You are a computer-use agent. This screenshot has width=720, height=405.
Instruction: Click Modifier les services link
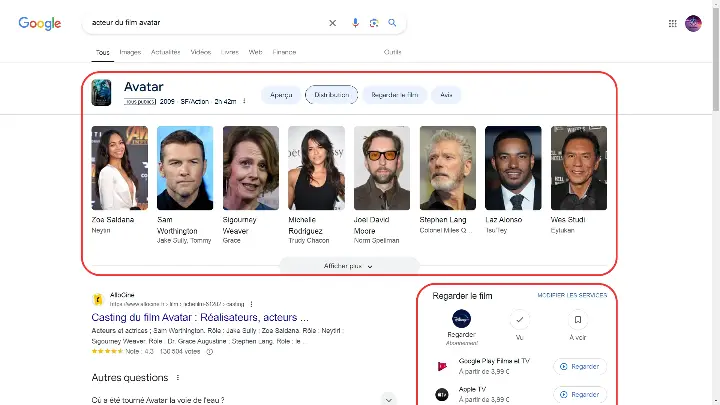pyautogui.click(x=572, y=295)
